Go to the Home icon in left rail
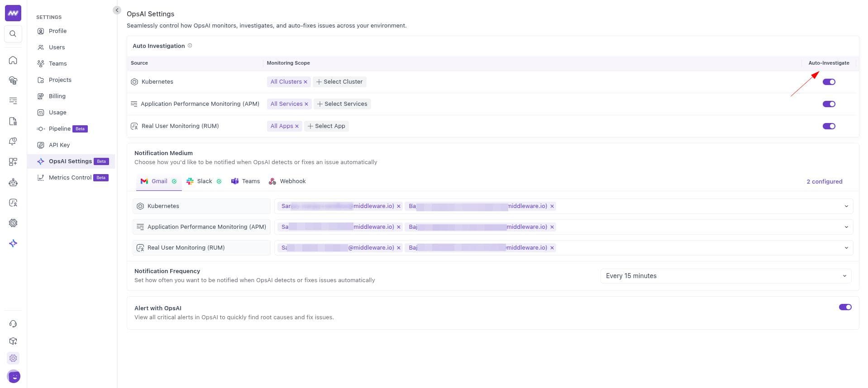 click(x=13, y=60)
